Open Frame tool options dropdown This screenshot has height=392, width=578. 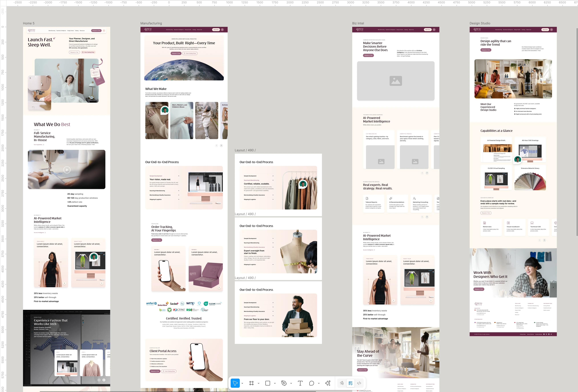click(x=259, y=383)
